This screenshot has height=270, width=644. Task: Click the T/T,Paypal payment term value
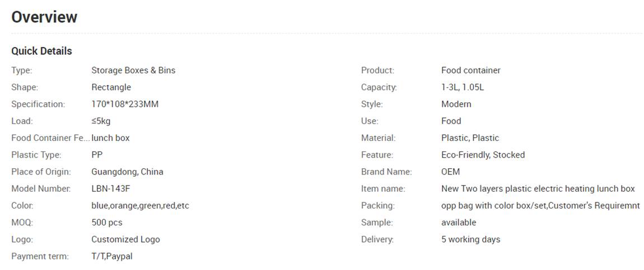point(112,257)
